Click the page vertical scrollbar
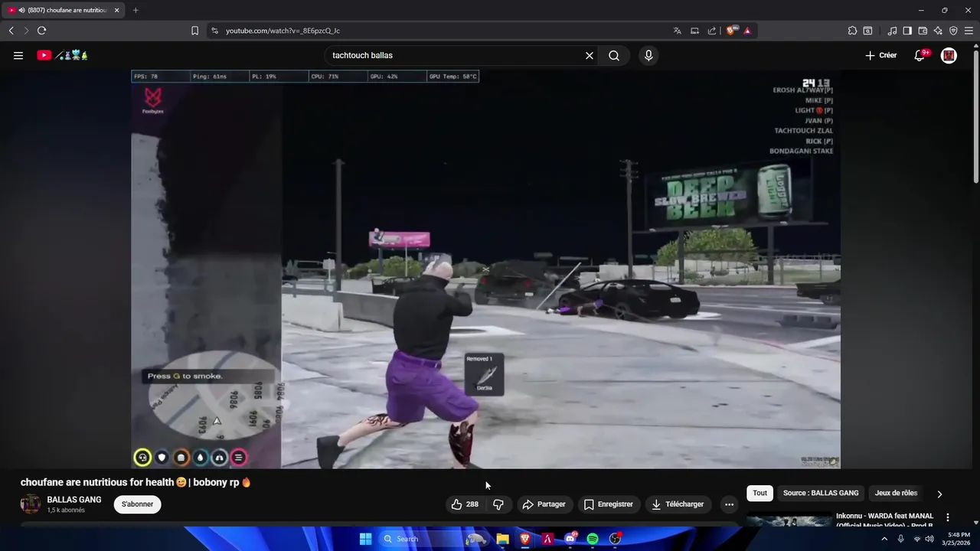This screenshot has height=551, width=980. point(975,115)
